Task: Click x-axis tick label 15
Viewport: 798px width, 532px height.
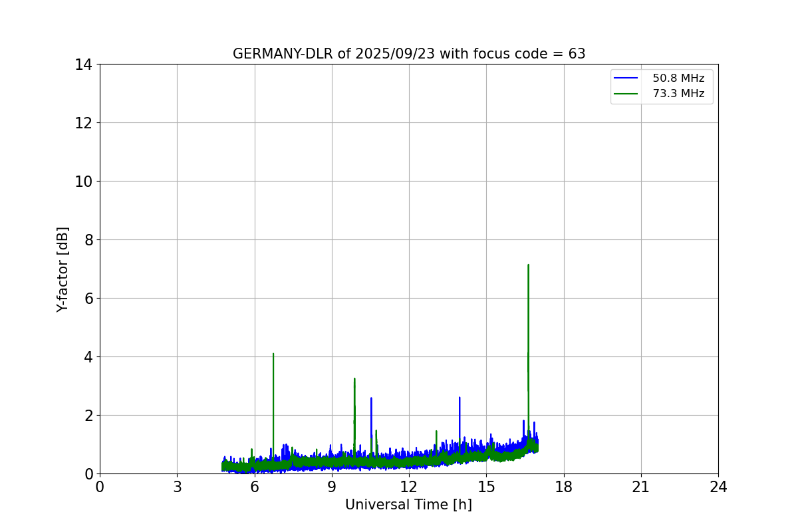Action: [x=486, y=487]
